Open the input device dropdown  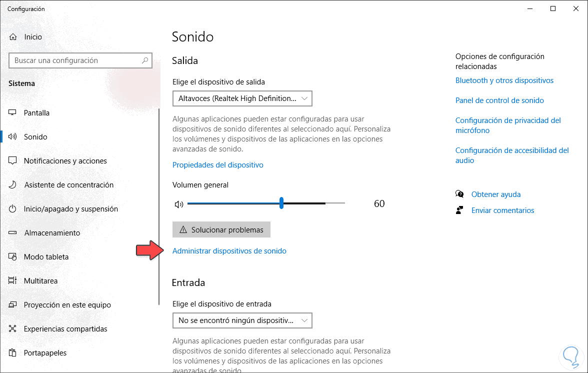[x=242, y=320]
